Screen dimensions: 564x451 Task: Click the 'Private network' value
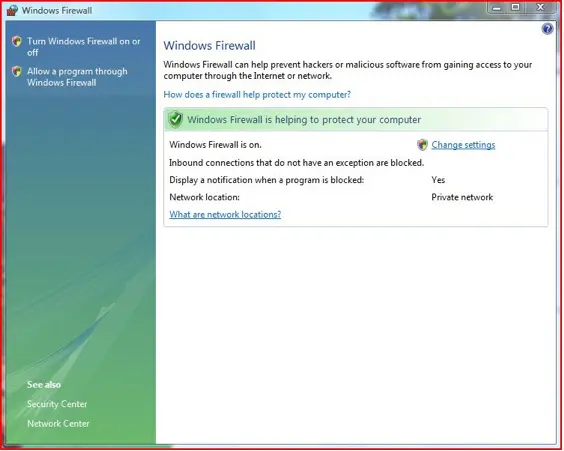coord(462,197)
